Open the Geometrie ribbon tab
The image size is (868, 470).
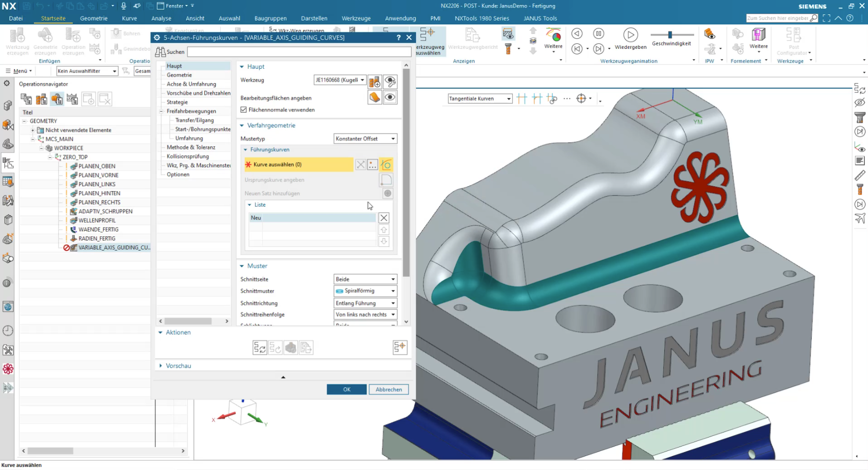94,18
